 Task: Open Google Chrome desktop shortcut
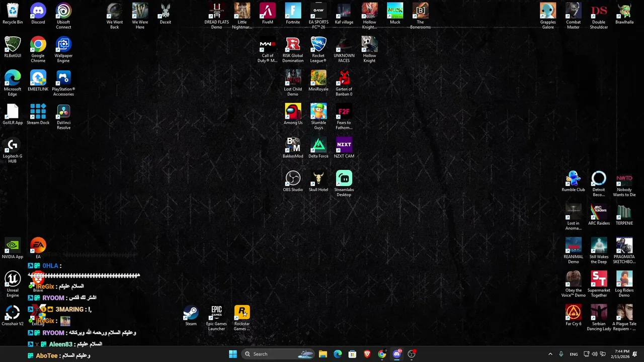coord(38,50)
